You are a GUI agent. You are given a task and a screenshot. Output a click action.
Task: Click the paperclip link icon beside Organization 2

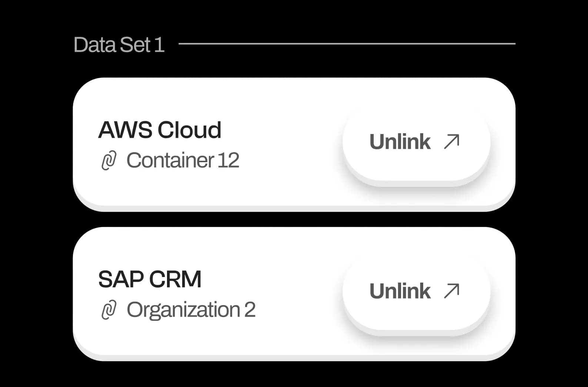(x=109, y=310)
